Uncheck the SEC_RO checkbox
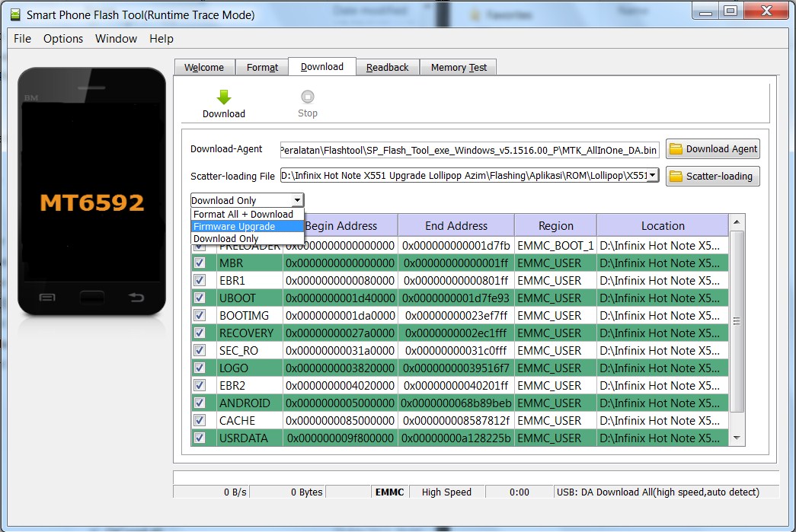796x532 pixels. [200, 350]
